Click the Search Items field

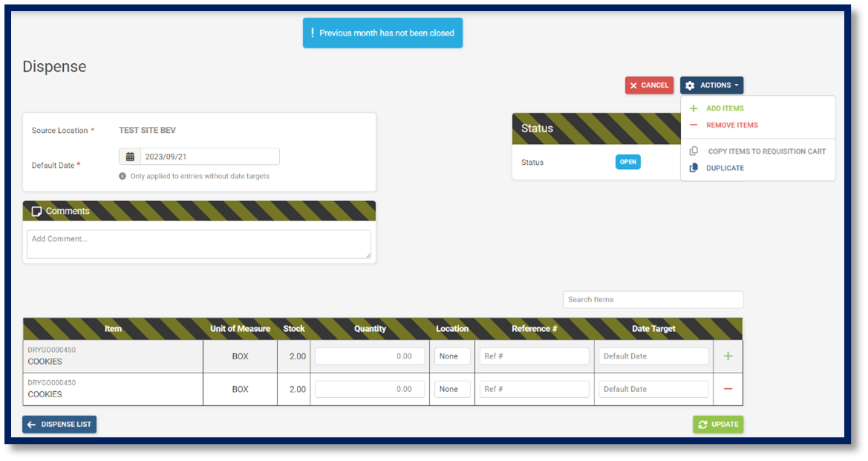[x=653, y=300]
